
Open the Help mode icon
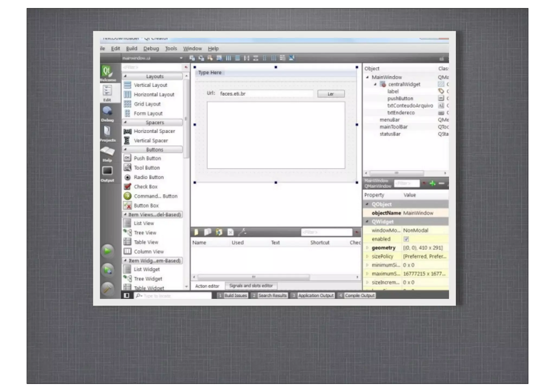coord(107,153)
